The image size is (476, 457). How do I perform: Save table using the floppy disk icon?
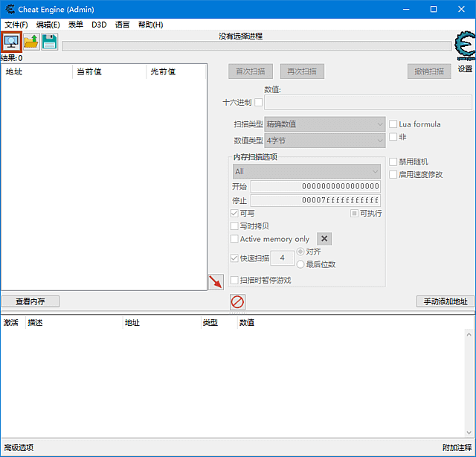pyautogui.click(x=50, y=42)
